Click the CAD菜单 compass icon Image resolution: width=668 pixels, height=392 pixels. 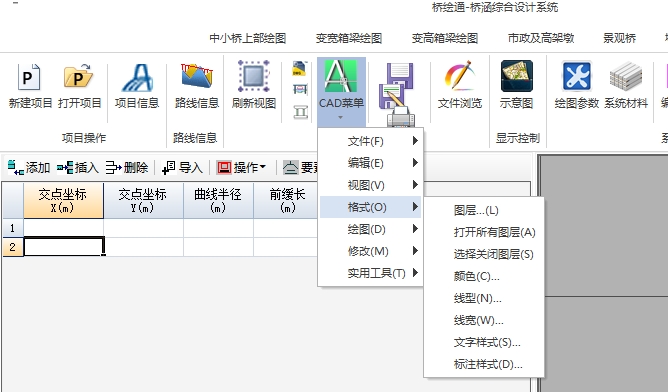pos(341,77)
